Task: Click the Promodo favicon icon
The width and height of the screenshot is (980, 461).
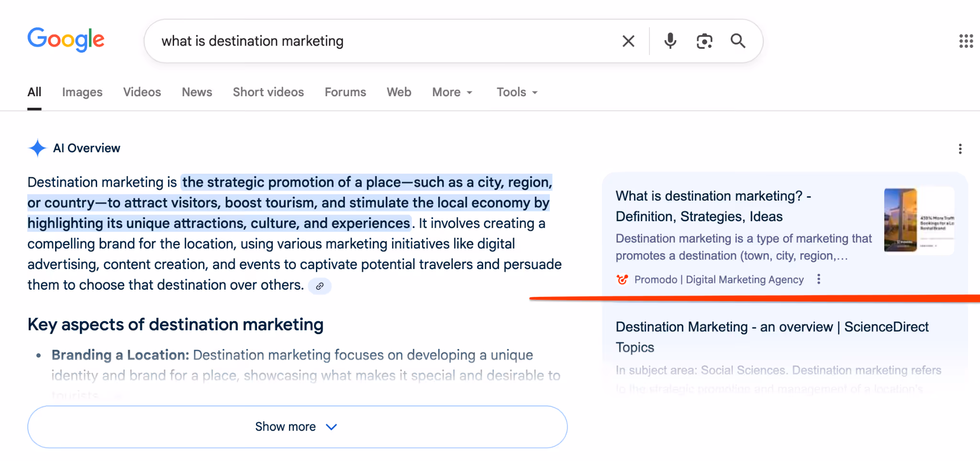Action: point(622,280)
